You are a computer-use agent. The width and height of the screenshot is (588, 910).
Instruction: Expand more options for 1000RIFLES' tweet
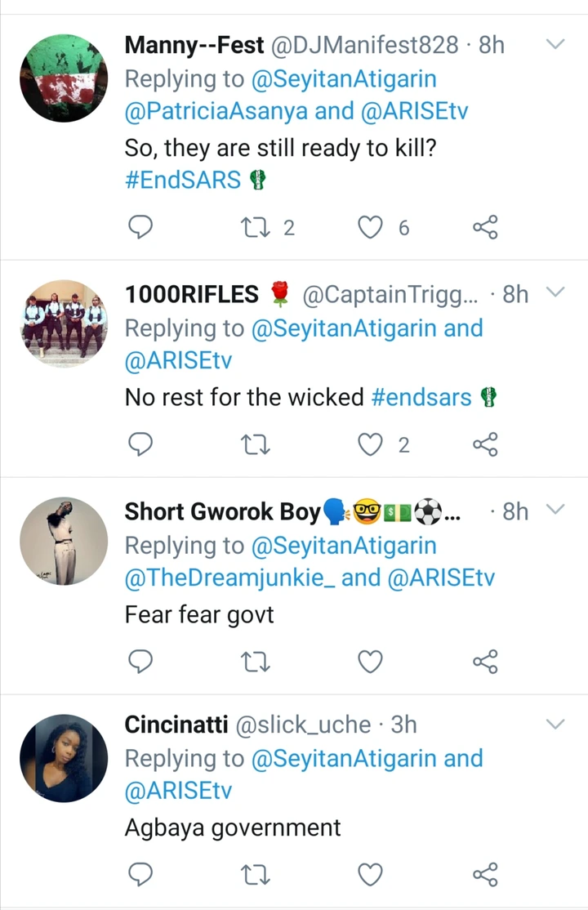[x=555, y=293]
